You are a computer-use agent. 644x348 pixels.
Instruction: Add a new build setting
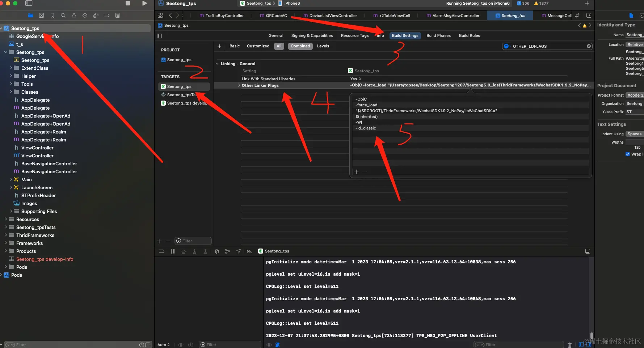[219, 46]
